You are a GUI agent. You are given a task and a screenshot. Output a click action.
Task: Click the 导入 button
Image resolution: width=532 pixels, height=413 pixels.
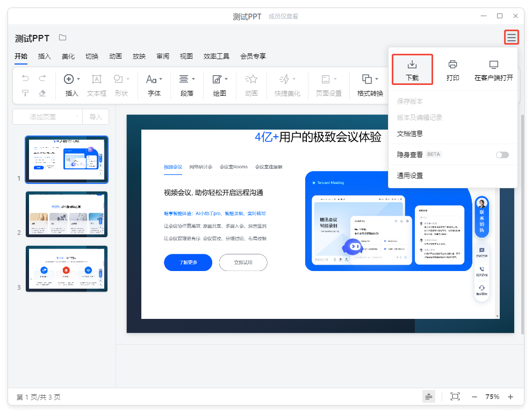[x=96, y=117]
